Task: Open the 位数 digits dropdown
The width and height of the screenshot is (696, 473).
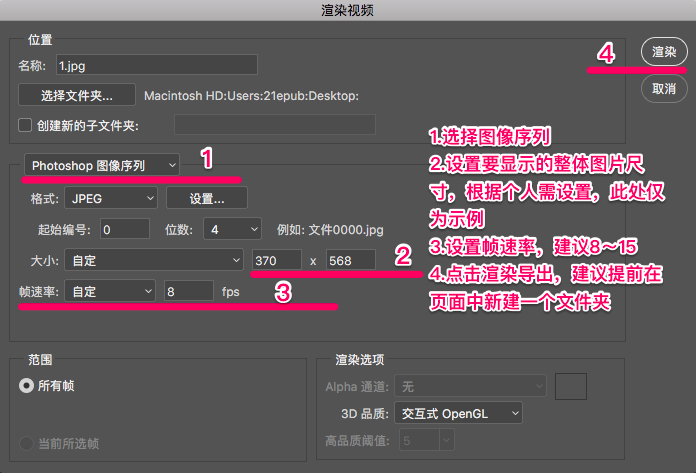Action: pos(232,229)
